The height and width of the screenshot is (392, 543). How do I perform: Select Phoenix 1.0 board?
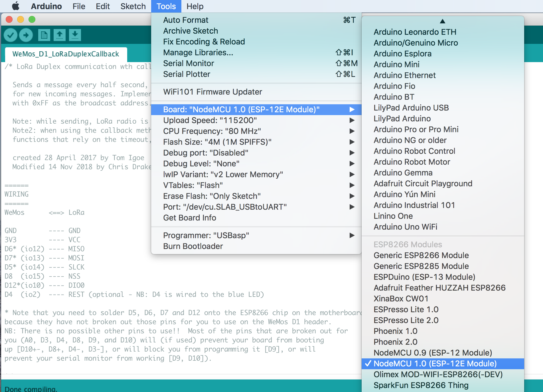(x=443, y=331)
